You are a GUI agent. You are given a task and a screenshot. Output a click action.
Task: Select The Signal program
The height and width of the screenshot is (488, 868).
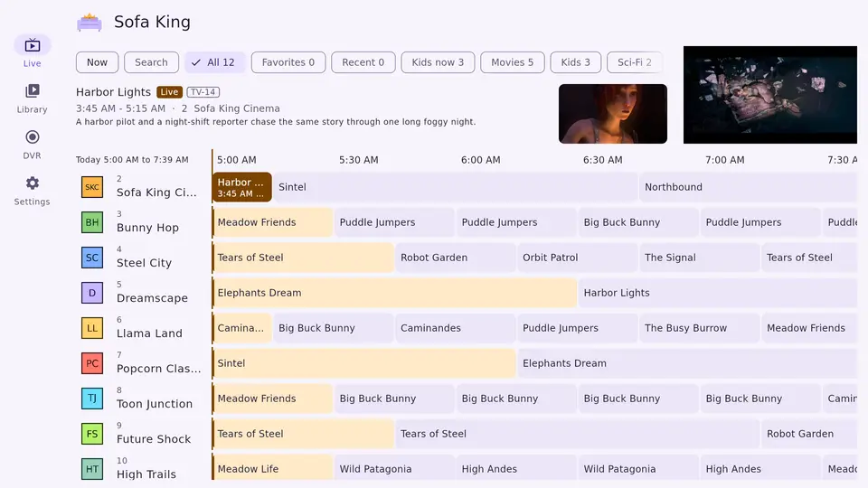[700, 258]
